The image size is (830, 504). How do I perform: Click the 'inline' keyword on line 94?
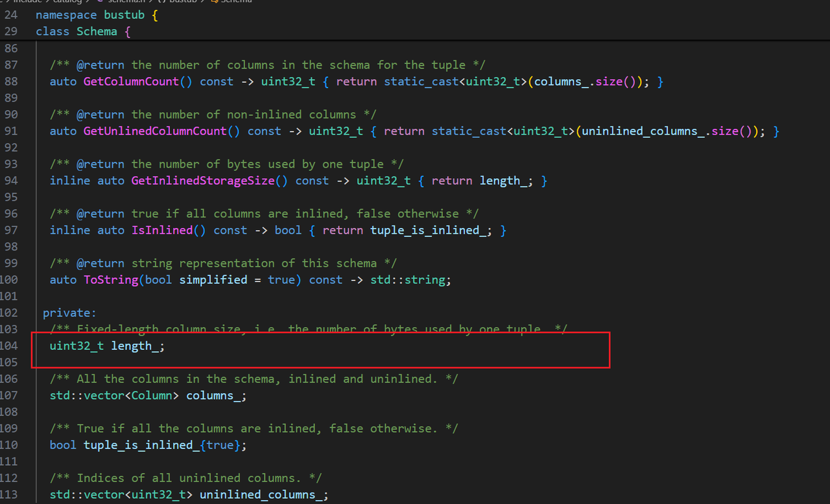coord(70,181)
